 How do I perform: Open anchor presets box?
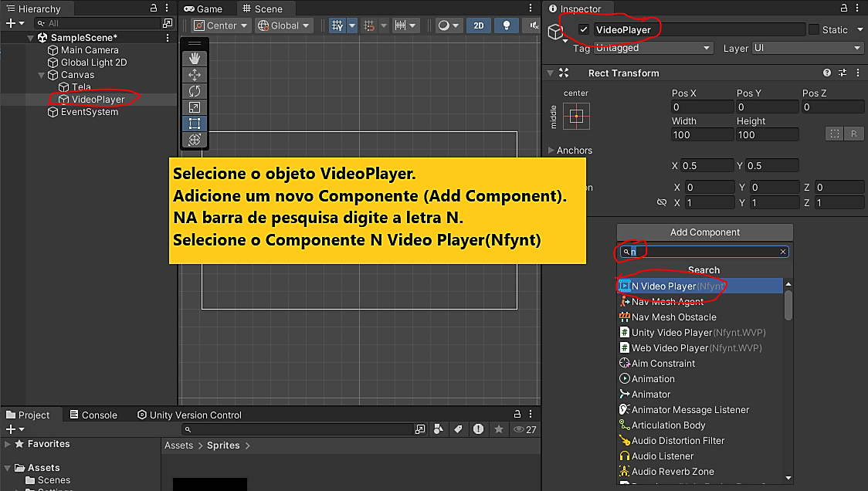576,117
